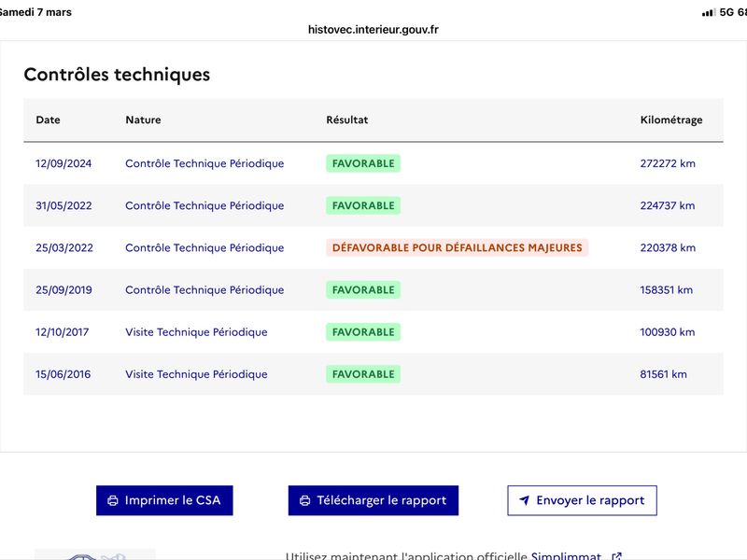
Task: Click the Contrôles techniques heading
Action: [x=117, y=75]
